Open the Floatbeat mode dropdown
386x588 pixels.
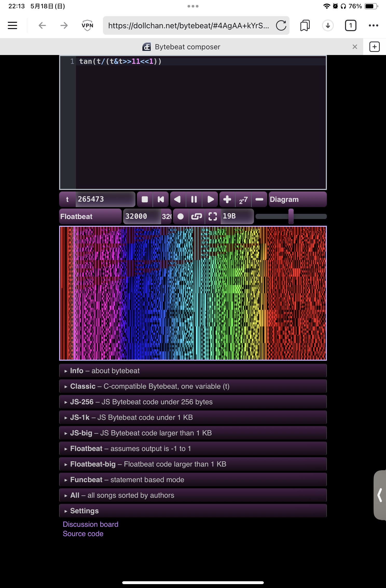(x=90, y=216)
